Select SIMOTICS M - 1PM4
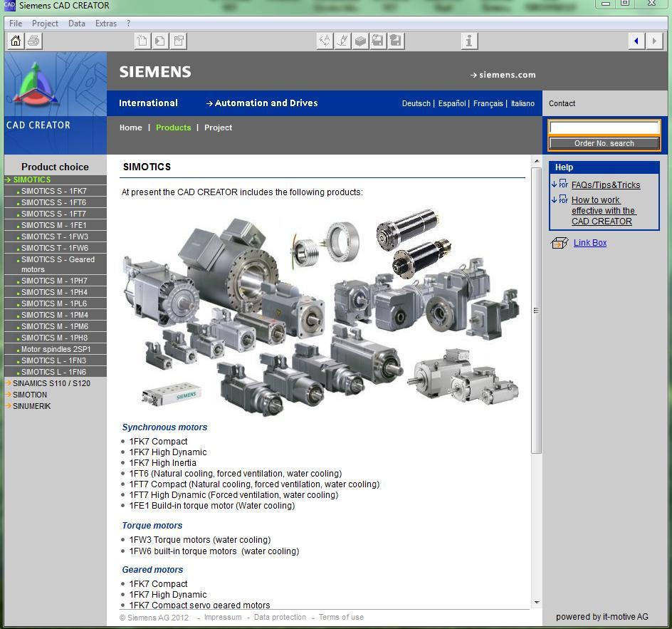 click(56, 315)
